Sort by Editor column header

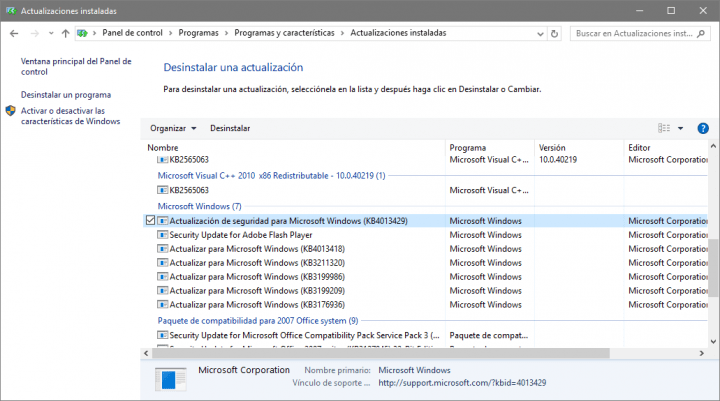(639, 147)
